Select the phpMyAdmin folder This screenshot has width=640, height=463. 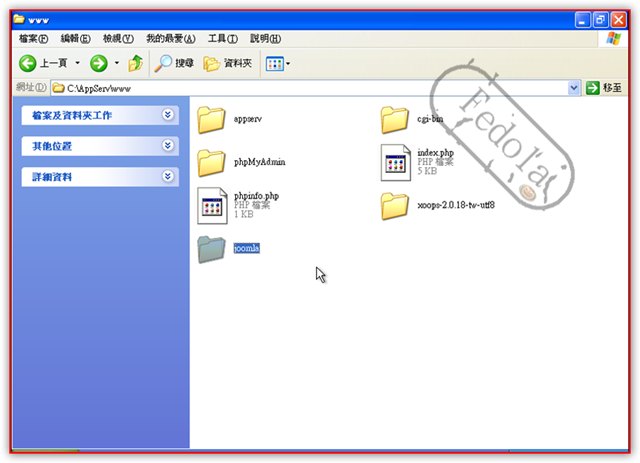click(x=211, y=162)
